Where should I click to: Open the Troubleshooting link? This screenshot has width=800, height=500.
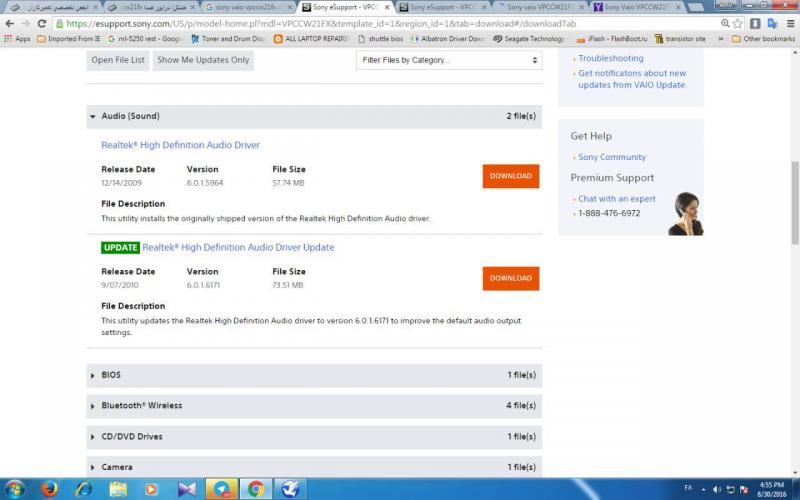pyautogui.click(x=611, y=58)
